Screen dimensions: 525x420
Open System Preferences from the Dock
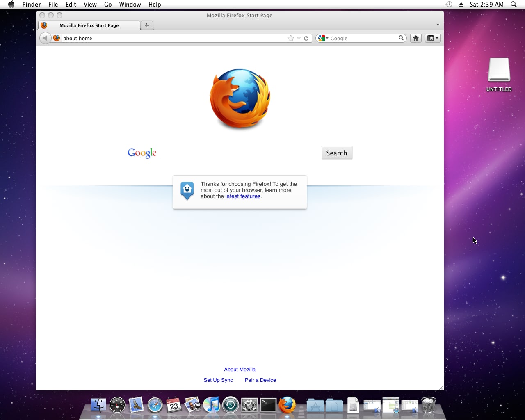click(249, 405)
